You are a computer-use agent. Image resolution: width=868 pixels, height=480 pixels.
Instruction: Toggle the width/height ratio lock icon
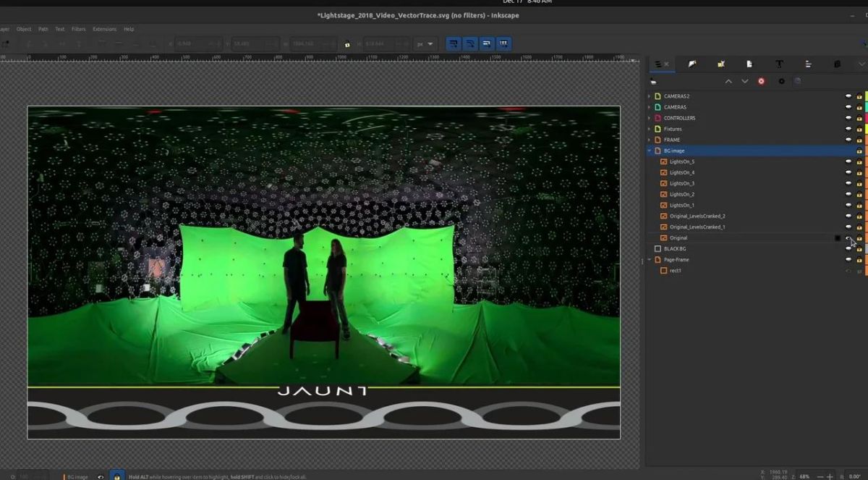(x=347, y=44)
